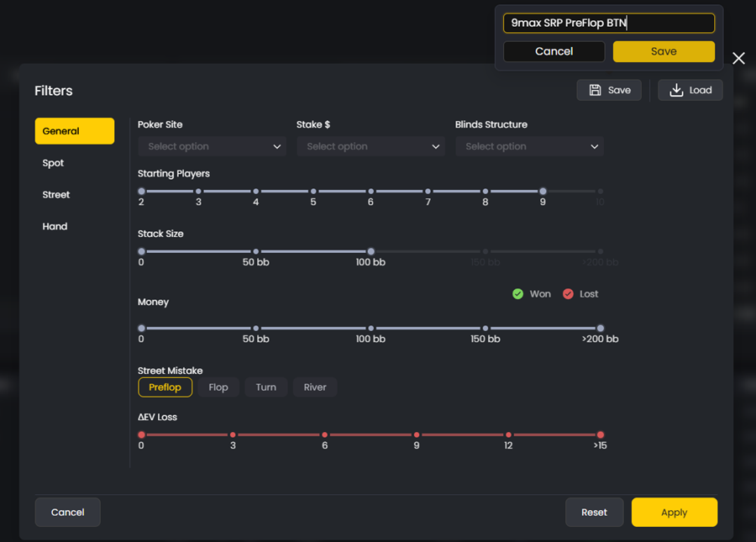Open the Stake $ dropdown
Viewport: 756px width, 542px height.
tap(370, 146)
